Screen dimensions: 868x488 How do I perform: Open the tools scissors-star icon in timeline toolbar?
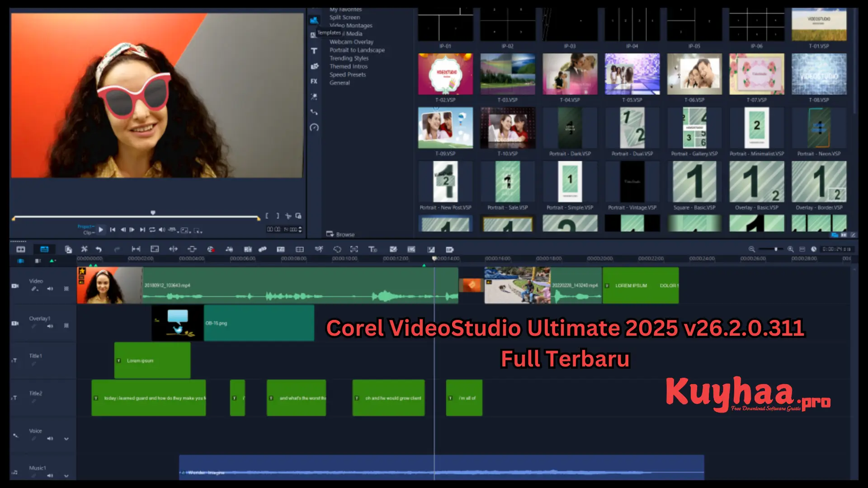pos(84,249)
